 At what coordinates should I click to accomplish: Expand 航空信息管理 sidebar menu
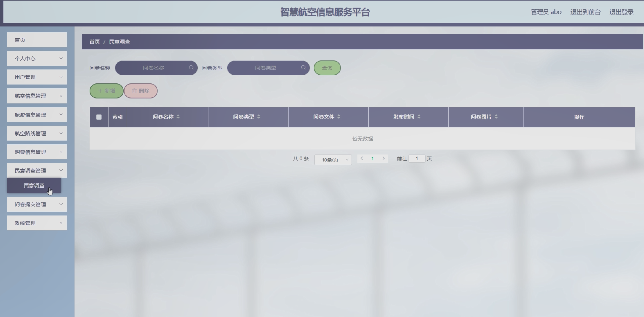point(37,96)
